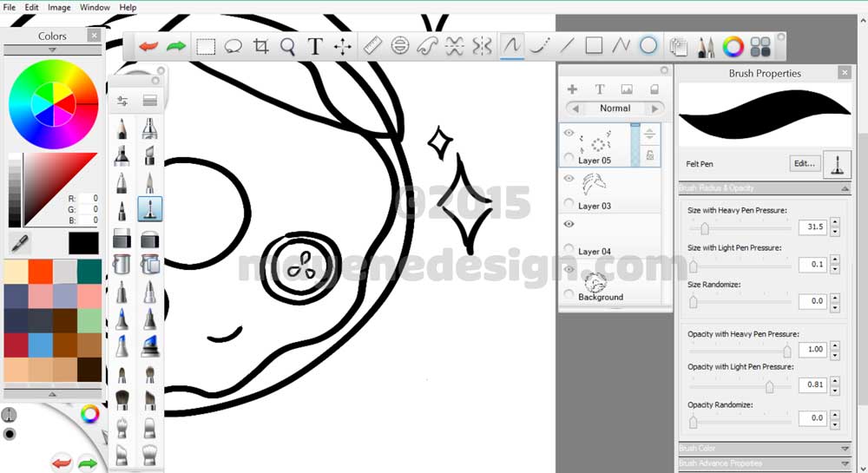The height and width of the screenshot is (473, 868).
Task: Pick the Move/Transform layer tool
Action: 343,47
